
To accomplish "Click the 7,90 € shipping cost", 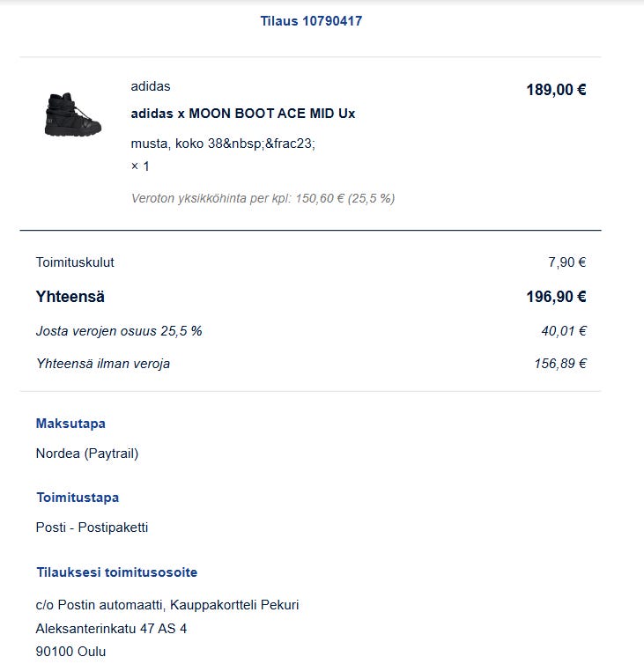I will [x=566, y=262].
